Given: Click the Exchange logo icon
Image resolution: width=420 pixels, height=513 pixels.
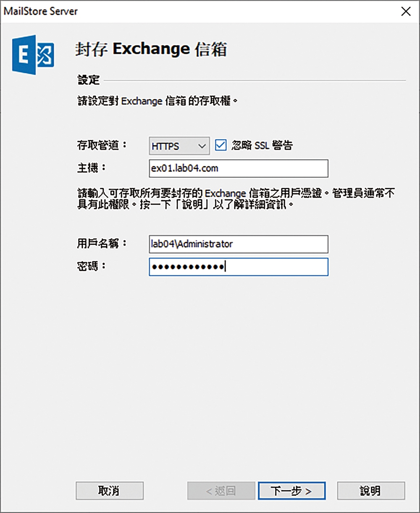Looking at the screenshot, I should pyautogui.click(x=33, y=55).
